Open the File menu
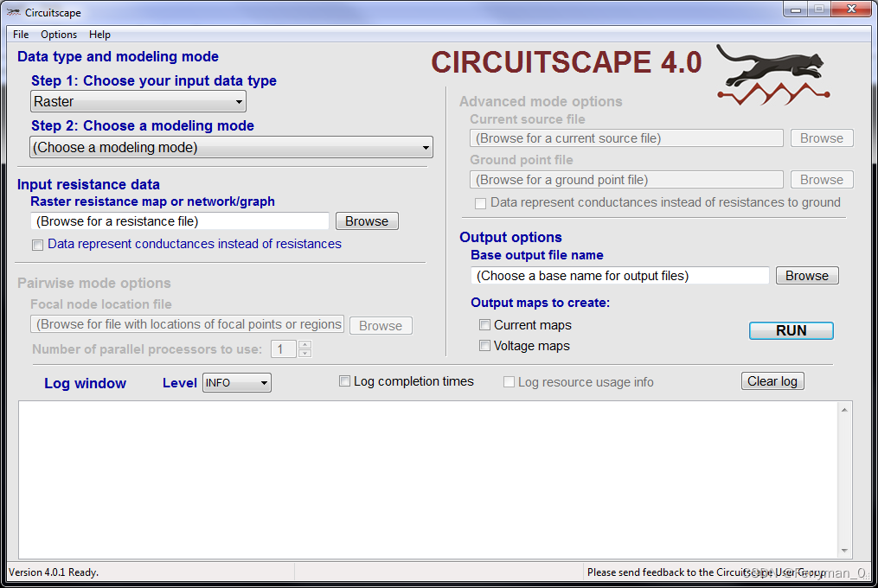The height and width of the screenshot is (588, 878). tap(21, 35)
